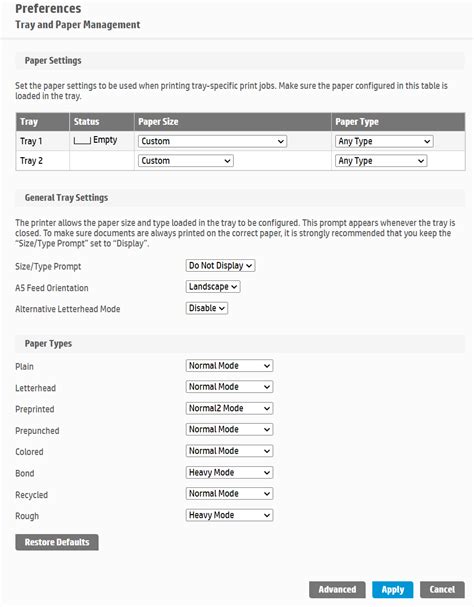The image size is (474, 607).
Task: Click the Restore Defaults button
Action: 57,542
